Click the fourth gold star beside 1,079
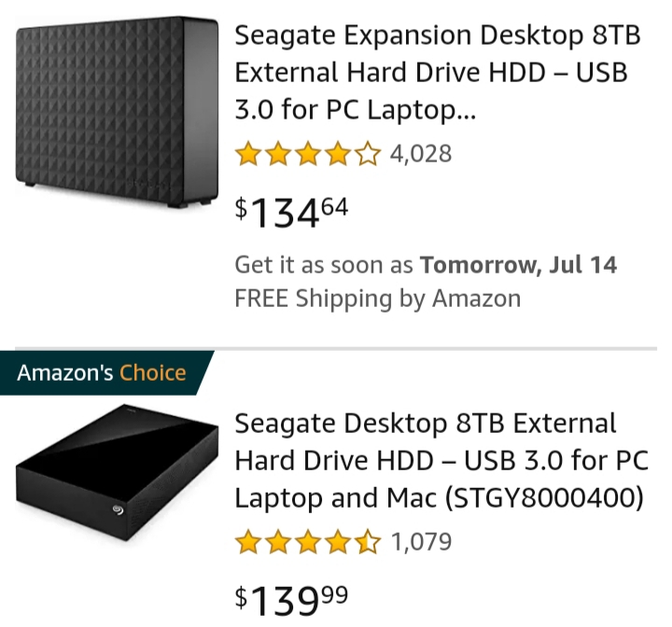The width and height of the screenshot is (672, 627). point(338,542)
